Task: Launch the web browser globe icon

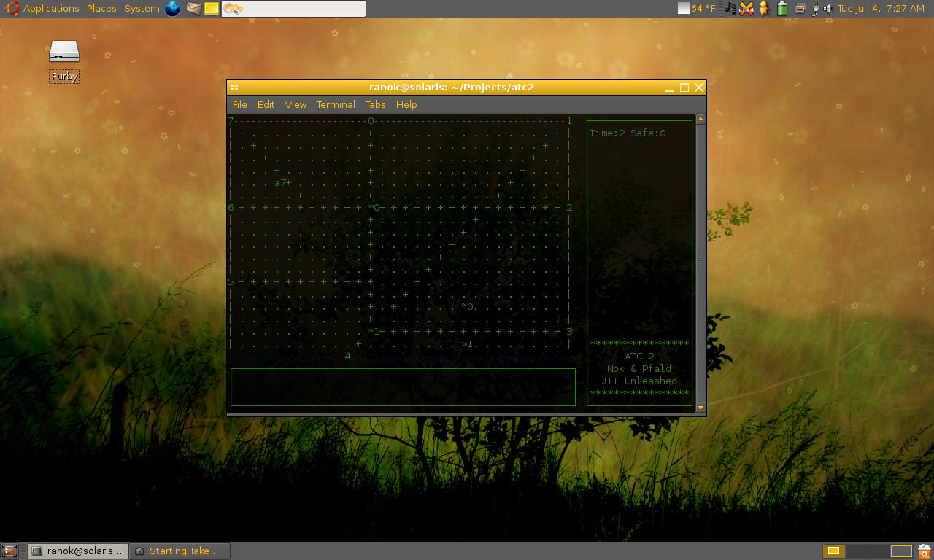Action: coord(172,9)
